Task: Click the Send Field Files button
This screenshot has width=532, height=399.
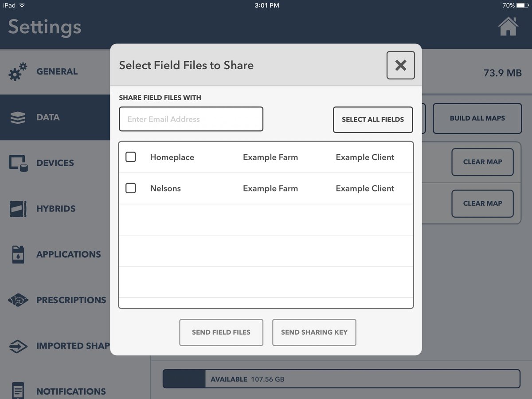Action: pos(221,332)
